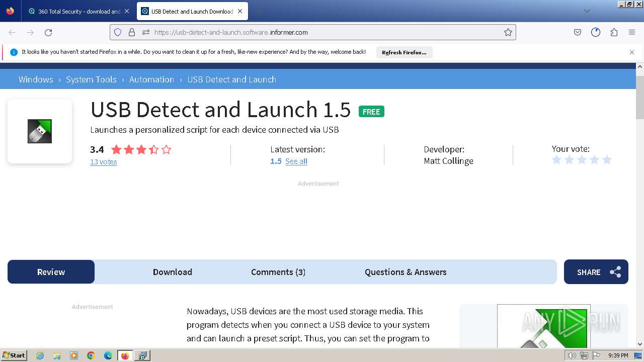644x362 pixels.
Task: Open the 13 votes link
Action: tap(104, 162)
